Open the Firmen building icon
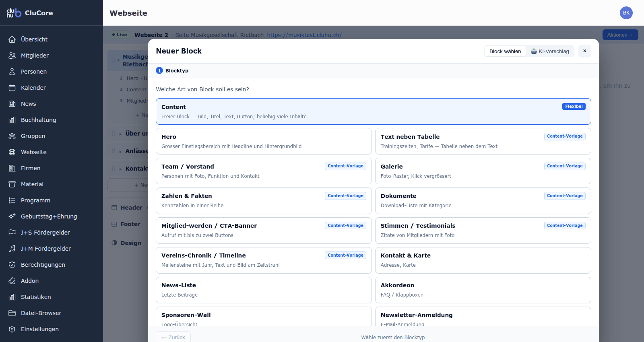 click(12, 168)
